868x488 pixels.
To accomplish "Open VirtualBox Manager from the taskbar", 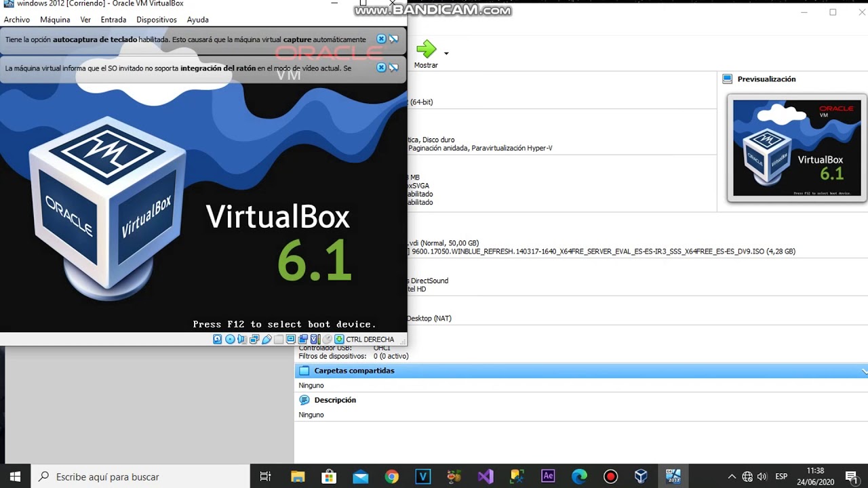I will click(642, 476).
